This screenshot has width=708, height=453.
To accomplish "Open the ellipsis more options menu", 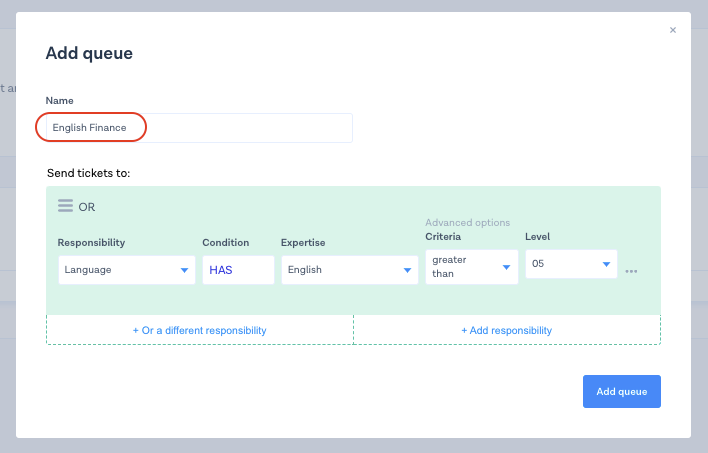I will coord(631,271).
